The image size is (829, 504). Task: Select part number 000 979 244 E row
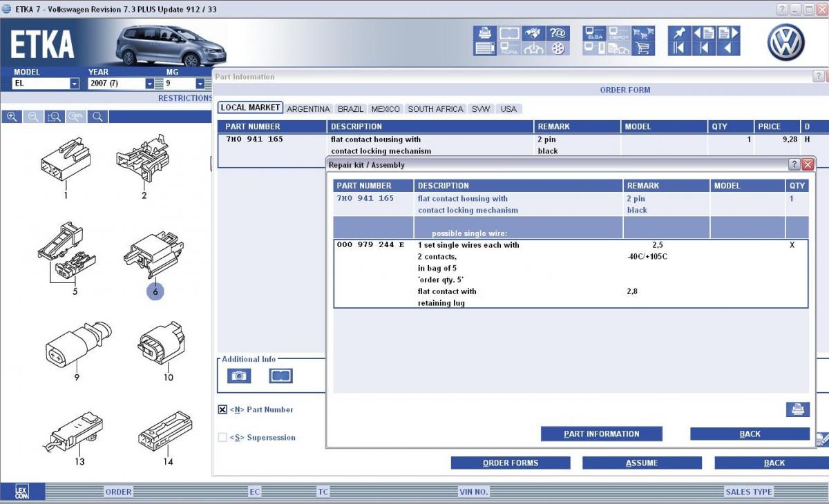pyautogui.click(x=571, y=274)
